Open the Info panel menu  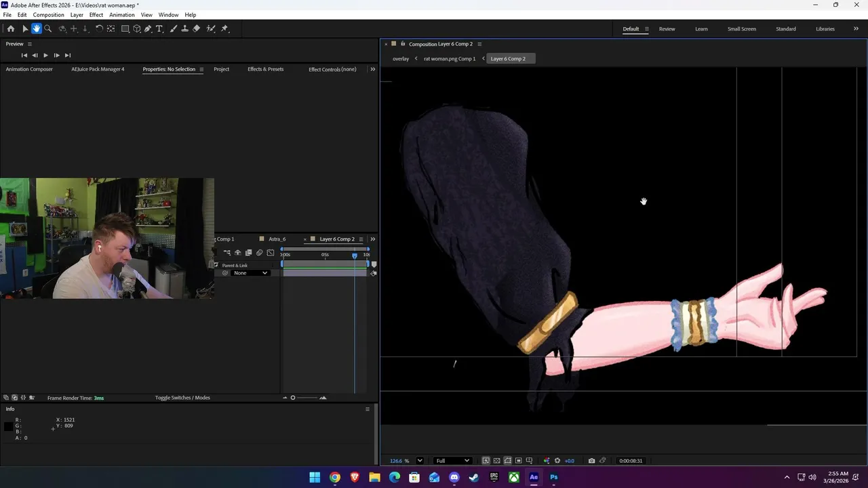(368, 409)
